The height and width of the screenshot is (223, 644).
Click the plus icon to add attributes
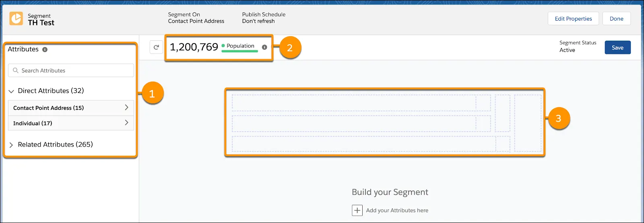tap(357, 210)
